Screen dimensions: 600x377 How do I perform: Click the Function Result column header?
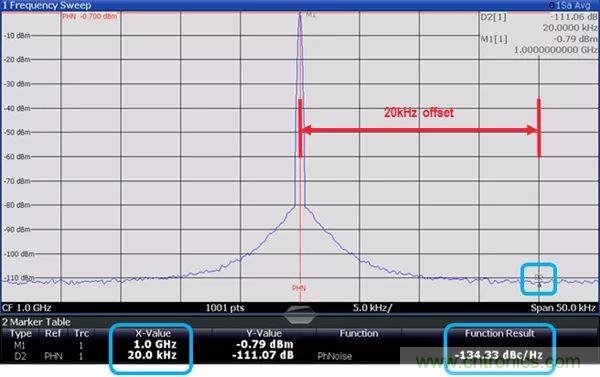click(499, 333)
